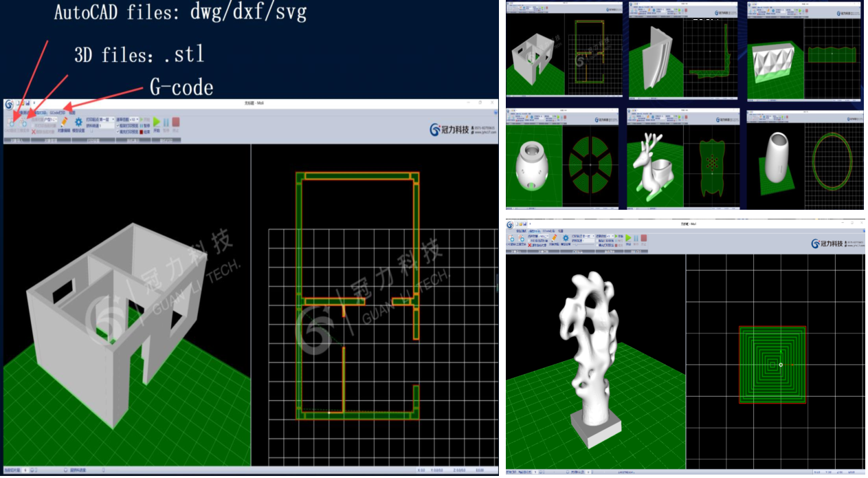Click Guanli application logo button in left window

pyautogui.click(x=9, y=104)
